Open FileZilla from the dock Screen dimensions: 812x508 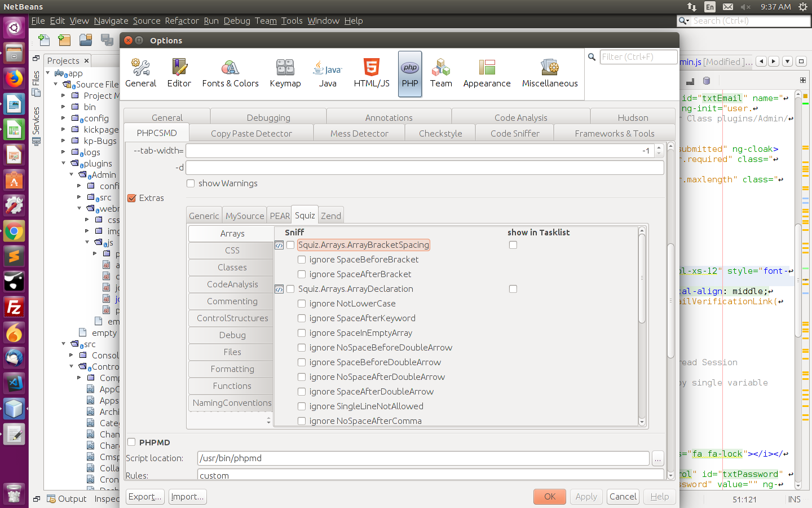click(14, 307)
